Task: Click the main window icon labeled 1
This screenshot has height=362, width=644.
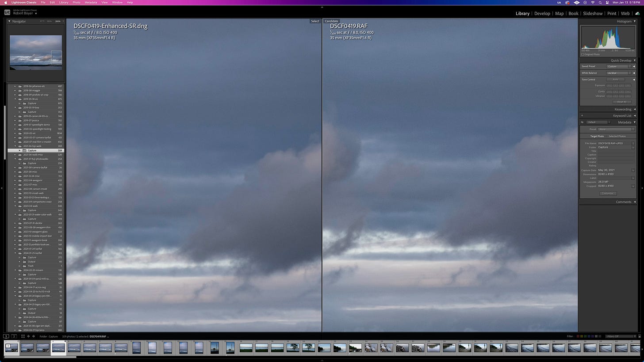Action: coord(5,336)
